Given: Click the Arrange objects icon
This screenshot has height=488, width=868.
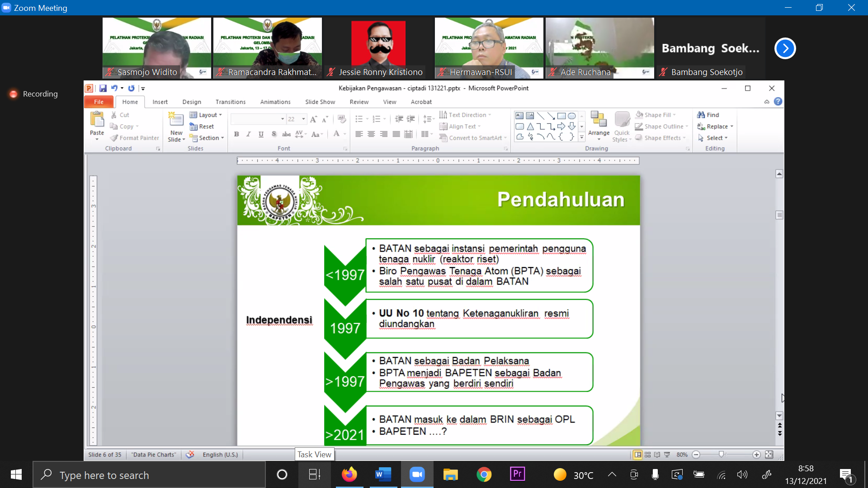Looking at the screenshot, I should coord(599,119).
